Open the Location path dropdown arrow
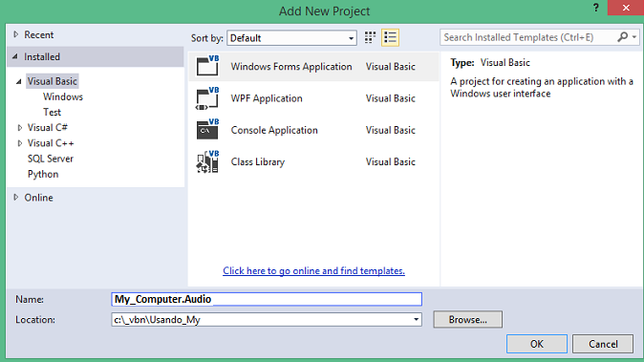The width and height of the screenshot is (644, 362). [x=416, y=319]
